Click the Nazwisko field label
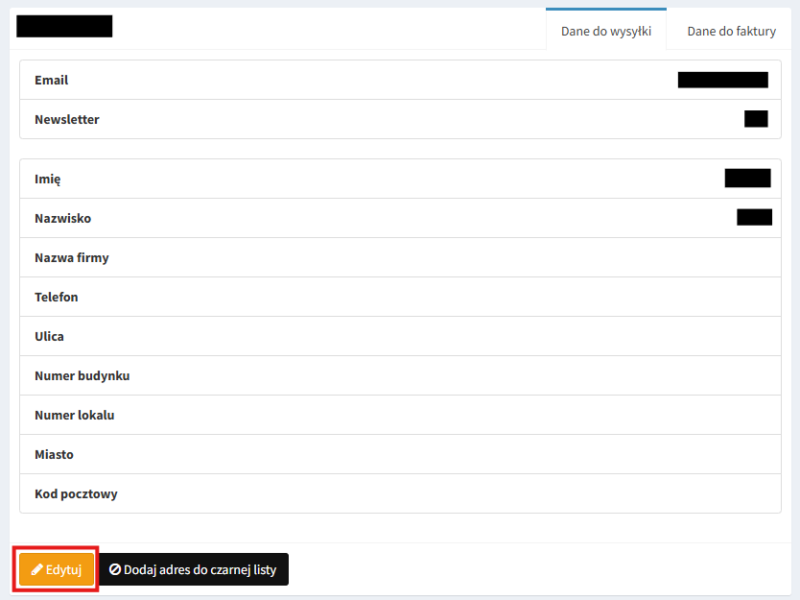The image size is (800, 600). [62, 218]
